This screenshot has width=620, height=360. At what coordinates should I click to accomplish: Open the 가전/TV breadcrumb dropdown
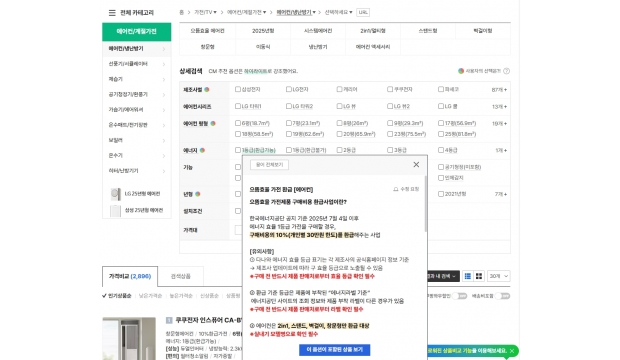tap(205, 13)
